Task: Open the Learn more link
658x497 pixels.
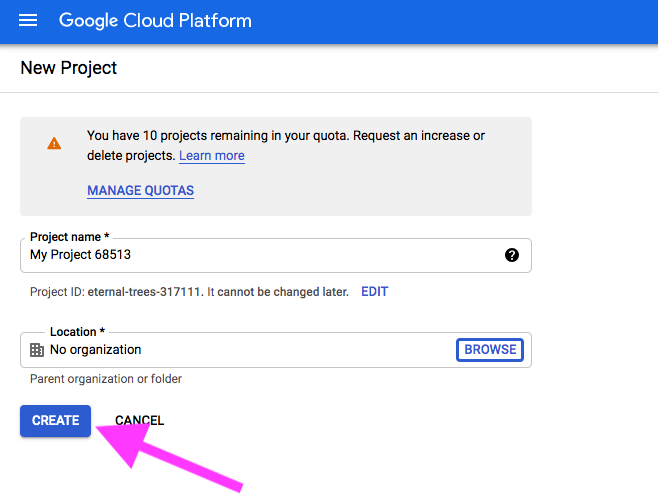Action: (x=212, y=156)
